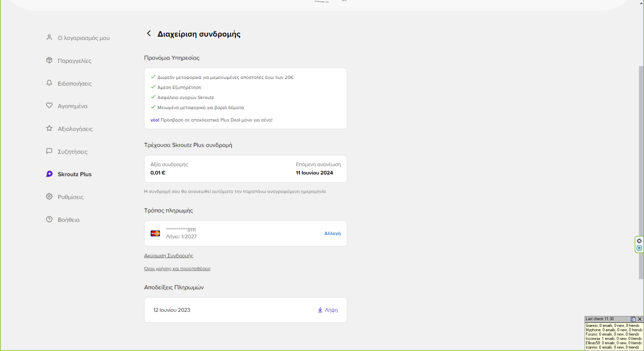
Task: Click the Myphone row in the Last check popup
Action: [614, 330]
